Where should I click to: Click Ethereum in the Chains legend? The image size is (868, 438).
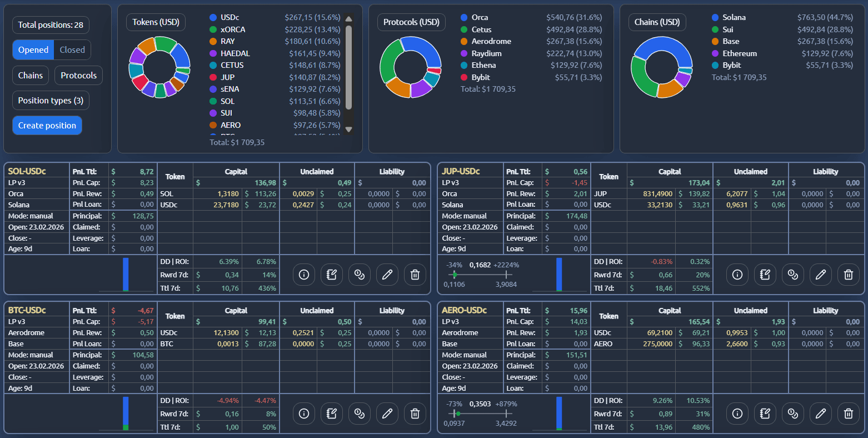pyautogui.click(x=740, y=53)
